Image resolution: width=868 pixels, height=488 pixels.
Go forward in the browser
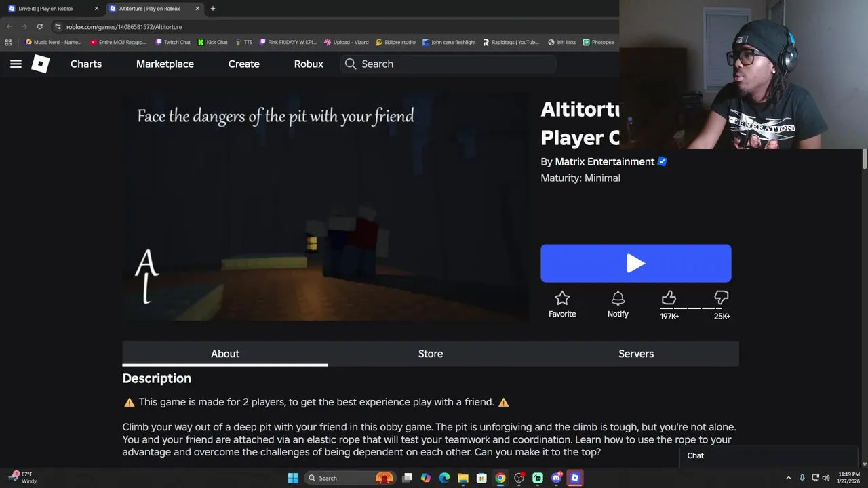click(24, 26)
